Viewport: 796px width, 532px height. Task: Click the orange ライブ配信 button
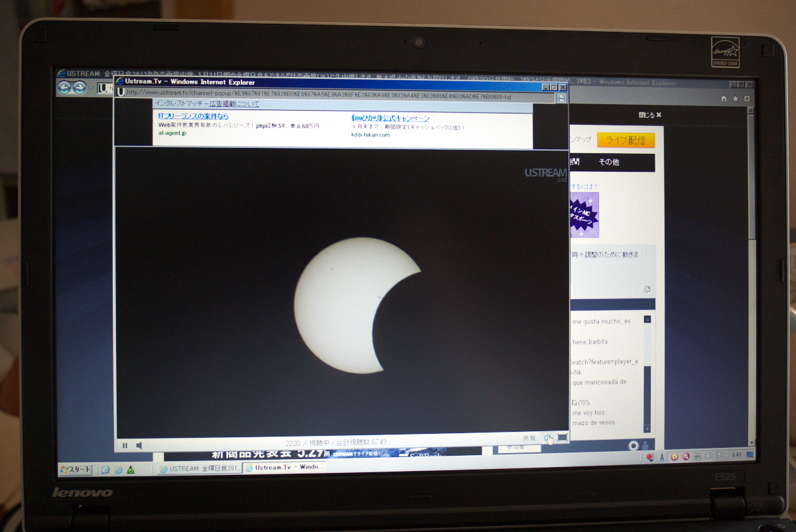click(x=626, y=140)
